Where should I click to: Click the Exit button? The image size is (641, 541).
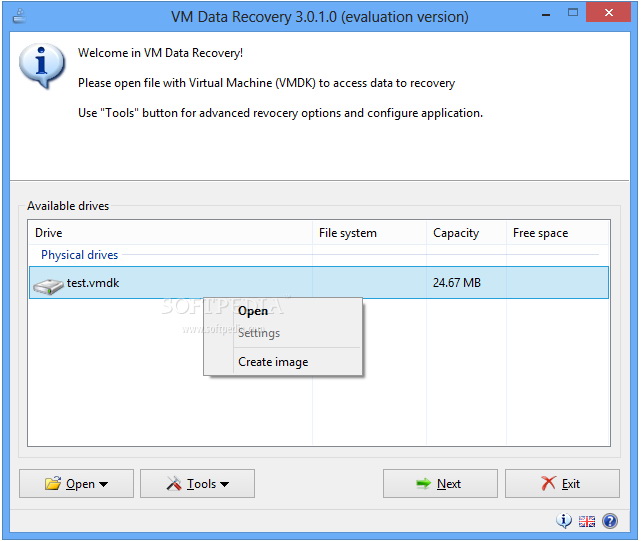562,483
